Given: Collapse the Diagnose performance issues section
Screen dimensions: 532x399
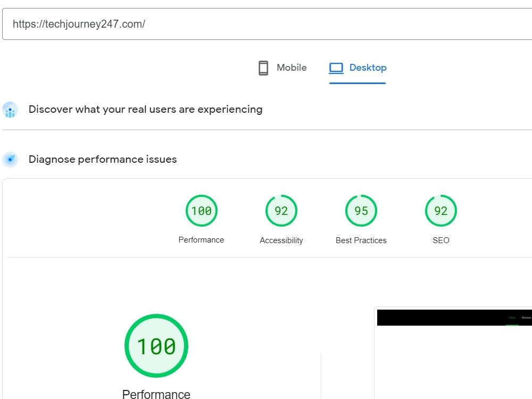Looking at the screenshot, I should pyautogui.click(x=102, y=159).
